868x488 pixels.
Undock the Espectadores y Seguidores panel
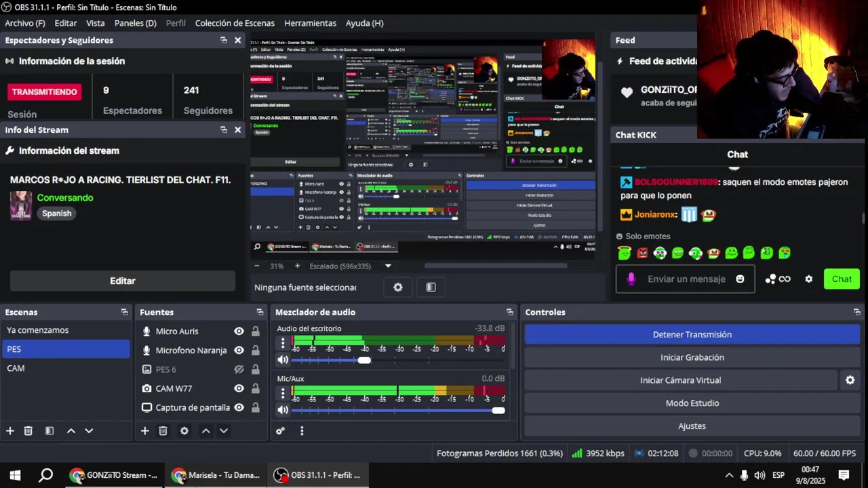(224, 41)
